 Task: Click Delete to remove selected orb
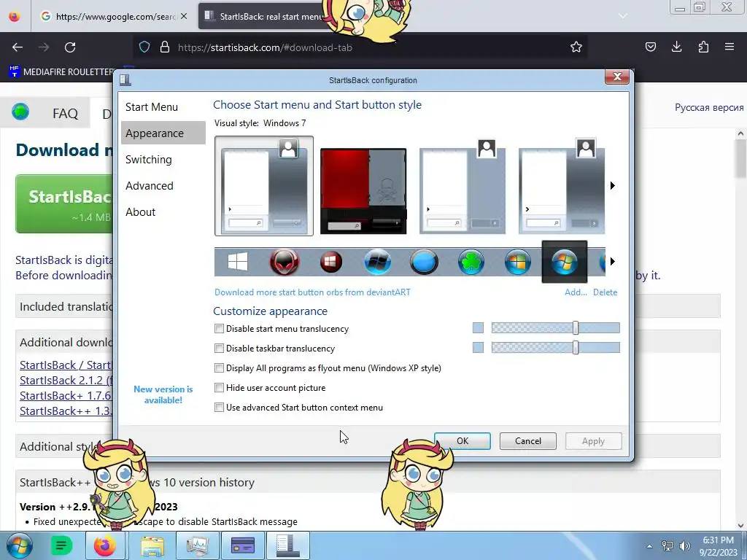coord(605,292)
